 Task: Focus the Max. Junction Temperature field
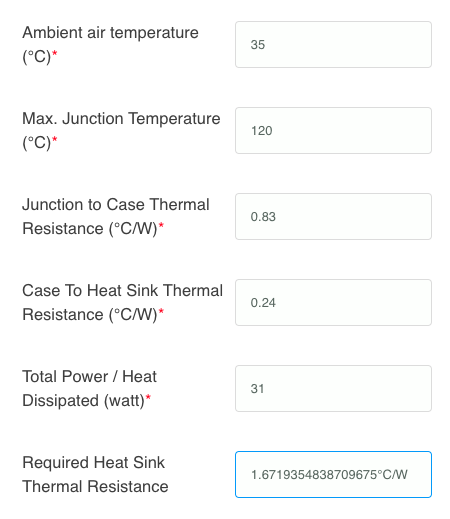pyautogui.click(x=333, y=131)
